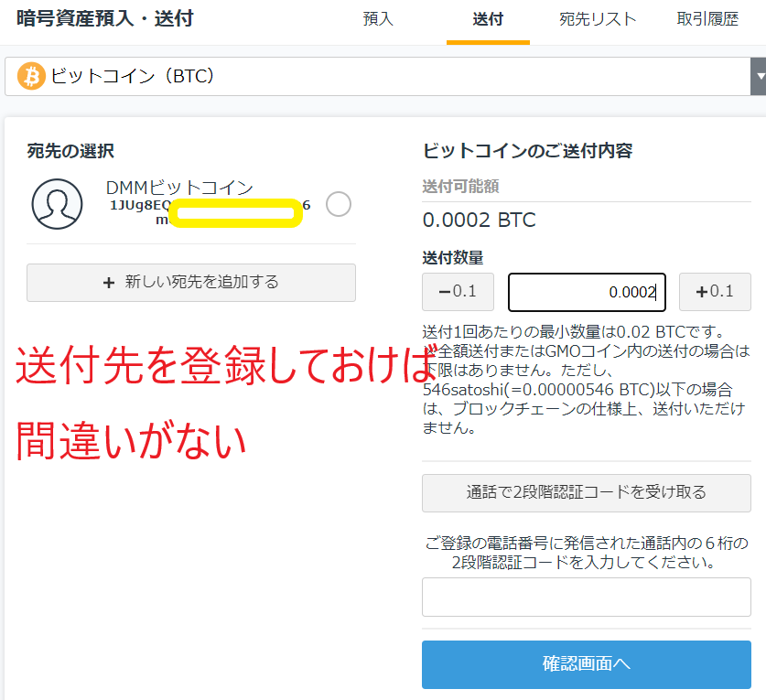766x700 pixels.
Task: Expand the currency selector arrow
Action: (x=759, y=76)
